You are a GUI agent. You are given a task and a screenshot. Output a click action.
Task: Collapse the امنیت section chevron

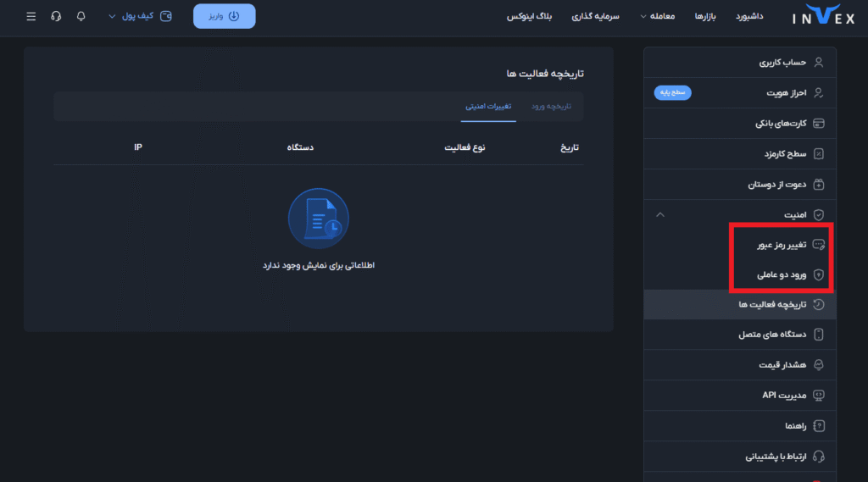coord(659,214)
